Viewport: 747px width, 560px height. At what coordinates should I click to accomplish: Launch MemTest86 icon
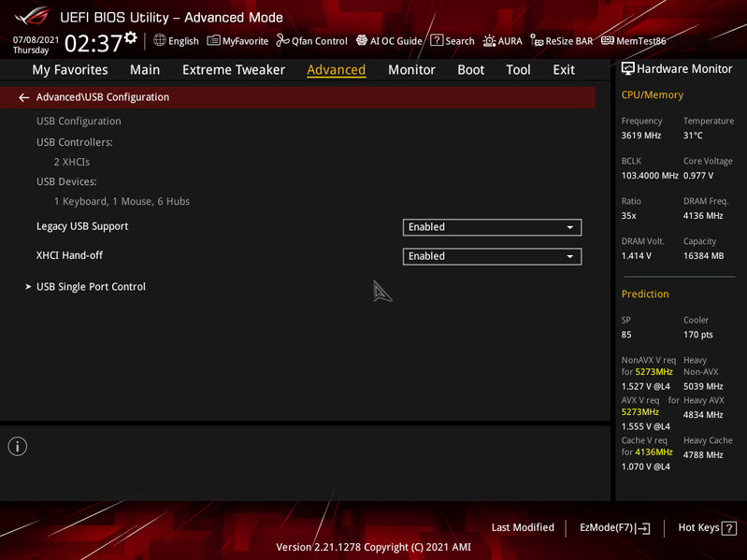[608, 40]
